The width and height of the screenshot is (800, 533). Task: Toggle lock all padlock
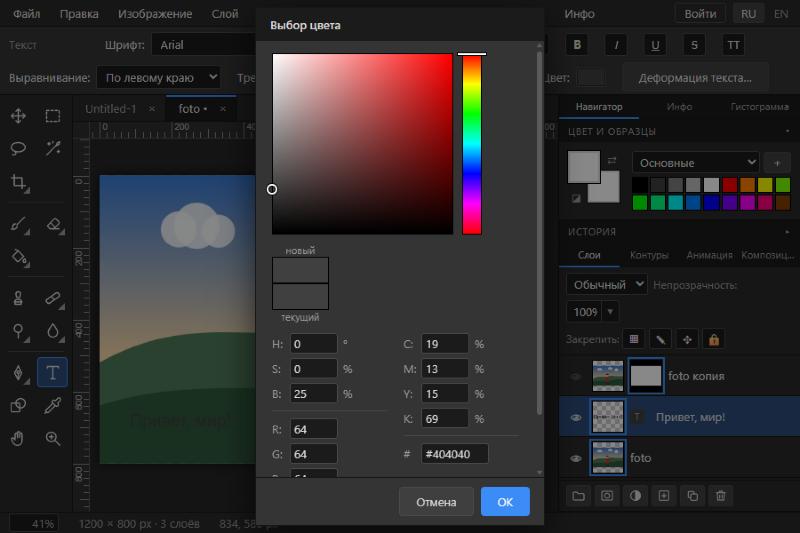point(714,340)
